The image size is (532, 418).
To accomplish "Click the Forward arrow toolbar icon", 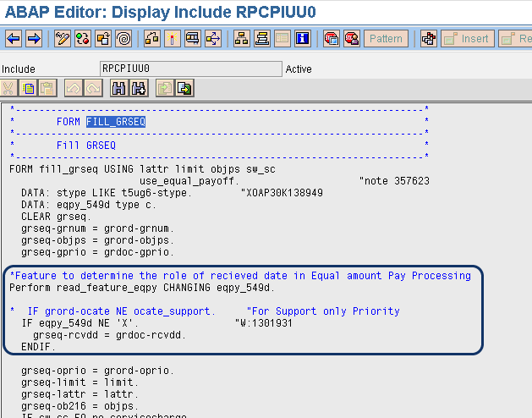I will (x=33, y=39).
